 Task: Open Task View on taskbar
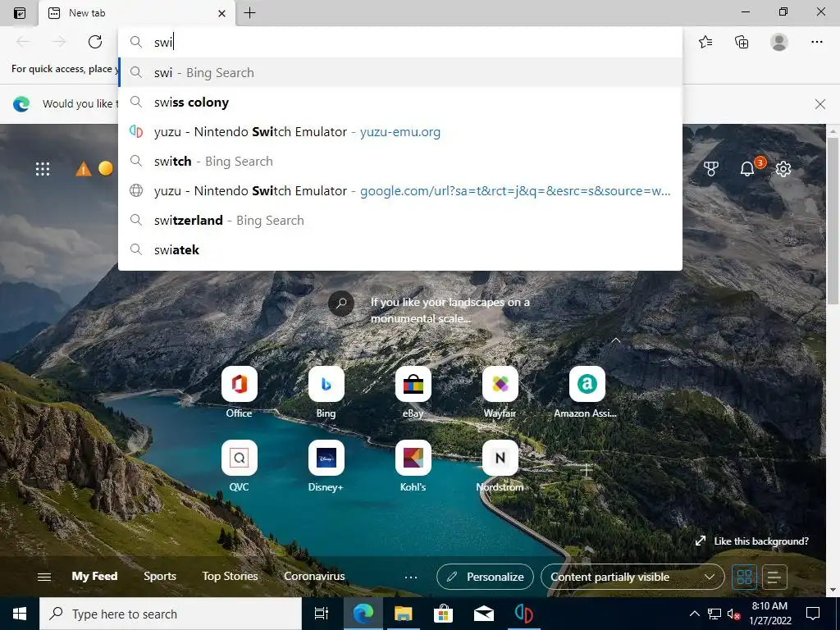322,614
